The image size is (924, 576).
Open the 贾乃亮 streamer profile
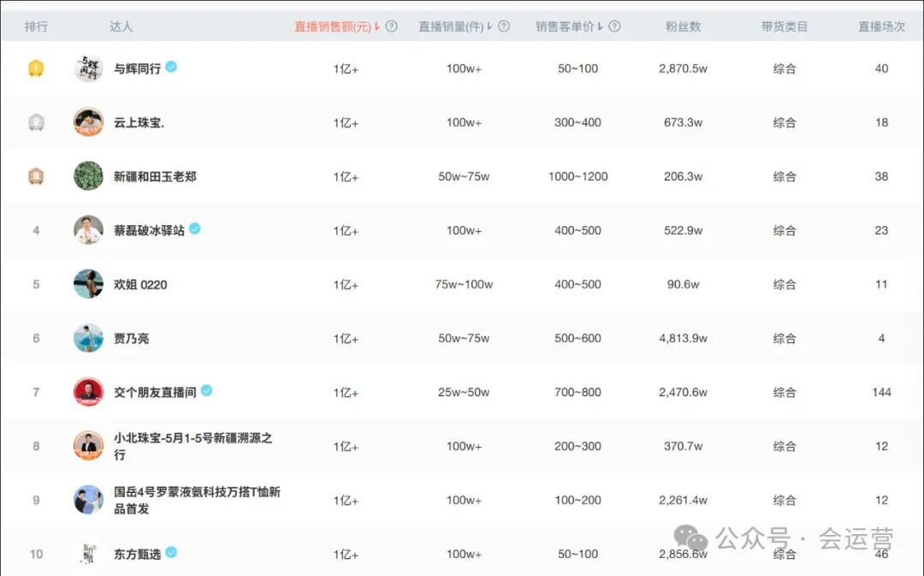(x=131, y=337)
